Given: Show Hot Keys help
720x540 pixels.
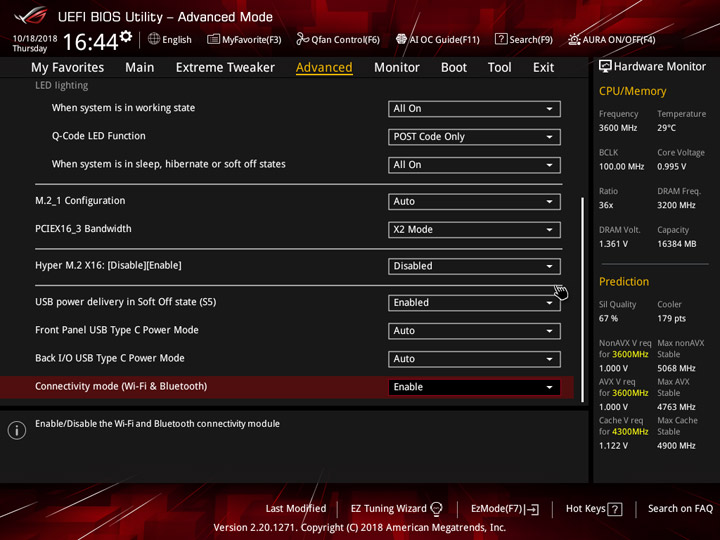Looking at the screenshot, I should (x=585, y=509).
